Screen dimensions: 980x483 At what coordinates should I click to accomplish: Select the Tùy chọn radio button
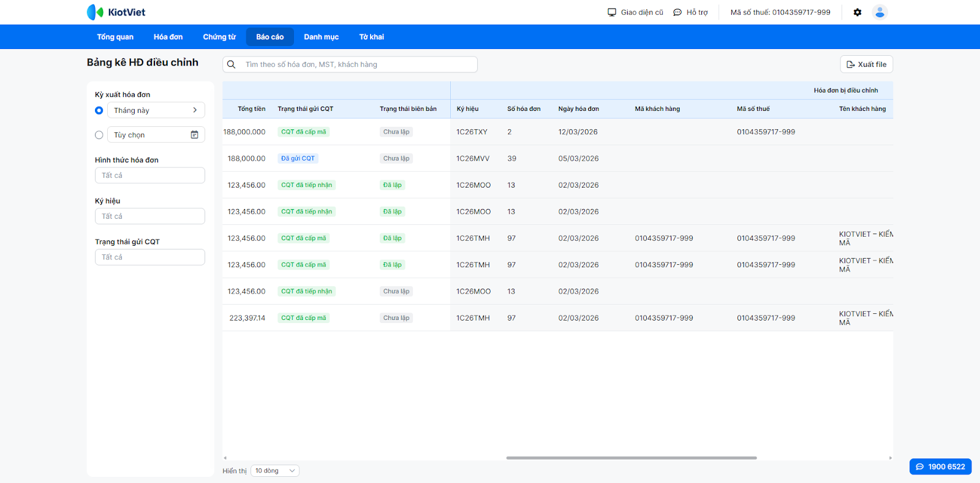tap(99, 135)
